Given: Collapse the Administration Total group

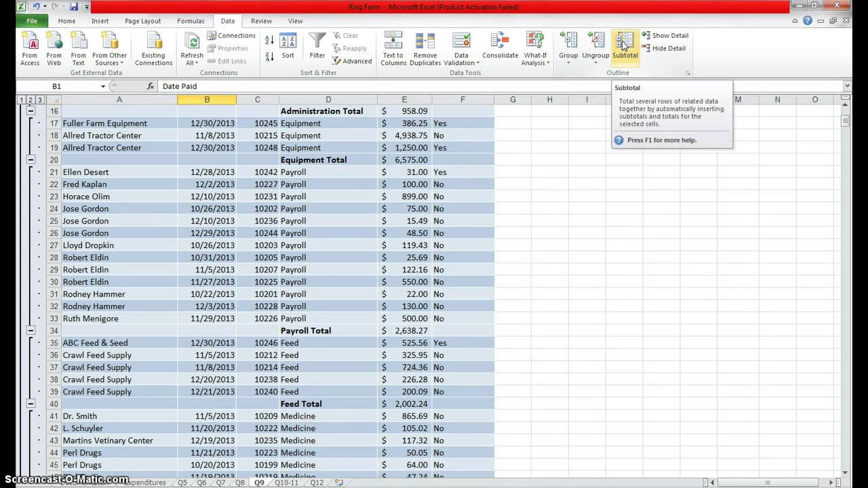Looking at the screenshot, I should (x=31, y=110).
